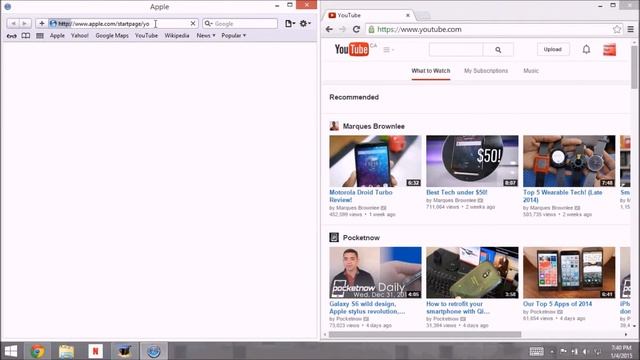The height and width of the screenshot is (360, 640).
Task: Click YouTube search magnifier button
Action: pyautogui.click(x=498, y=49)
